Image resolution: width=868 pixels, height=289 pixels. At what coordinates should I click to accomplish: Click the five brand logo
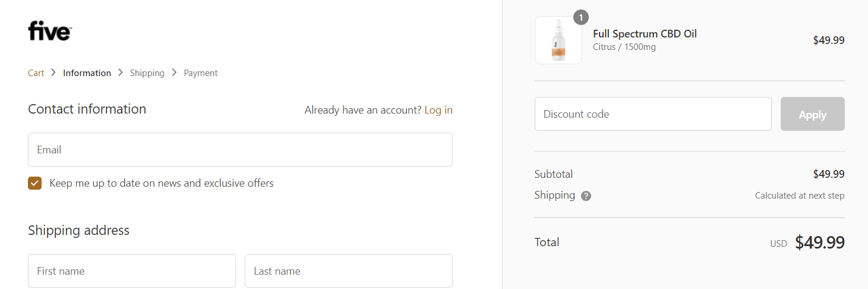[x=50, y=31]
